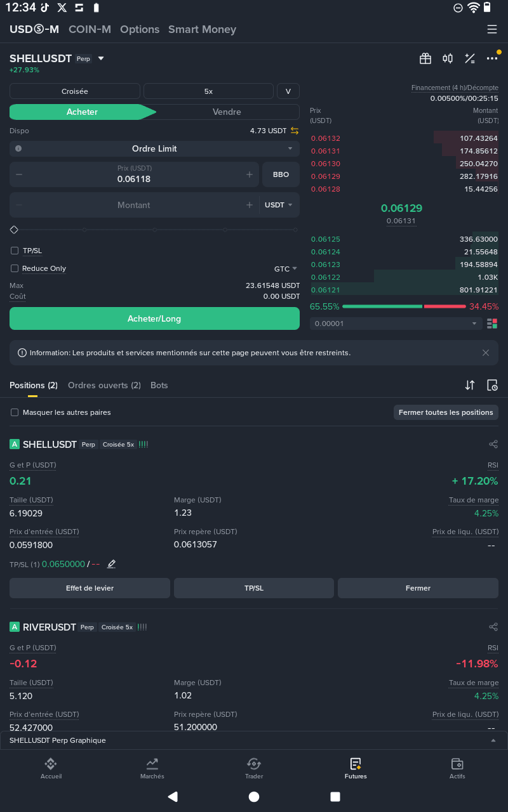
Task: Tap bid price 0.06125 in order book
Action: click(x=326, y=239)
